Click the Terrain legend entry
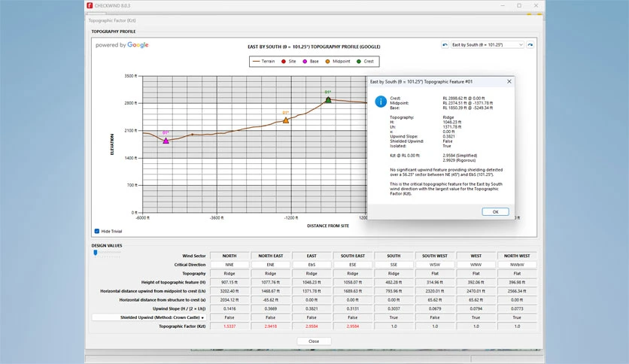 click(264, 62)
